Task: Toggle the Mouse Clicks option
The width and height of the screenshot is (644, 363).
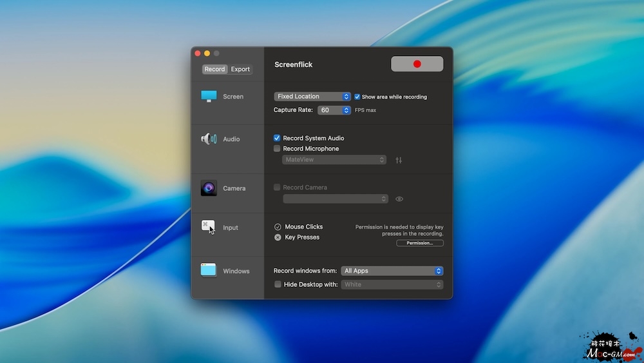Action: pos(278,227)
